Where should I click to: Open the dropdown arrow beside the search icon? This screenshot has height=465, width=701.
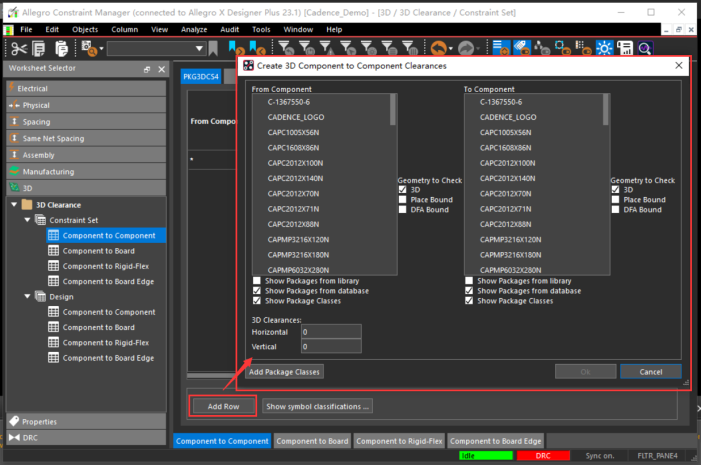101,49
